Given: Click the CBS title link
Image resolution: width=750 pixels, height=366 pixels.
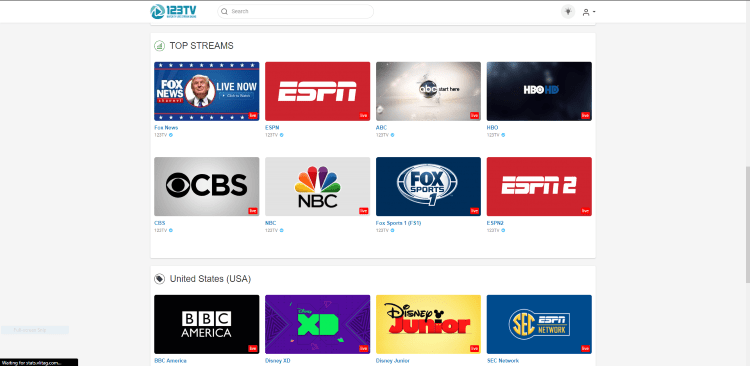Looking at the screenshot, I should tap(159, 223).
